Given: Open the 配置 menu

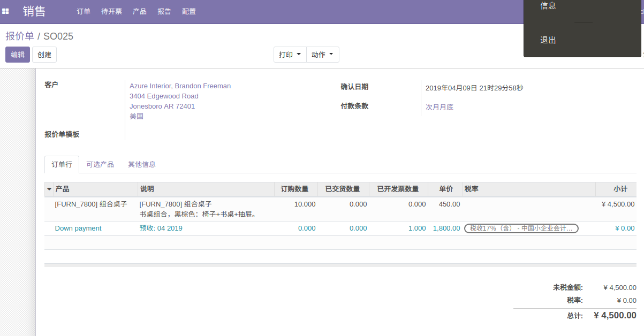Looking at the screenshot, I should pyautogui.click(x=189, y=11).
